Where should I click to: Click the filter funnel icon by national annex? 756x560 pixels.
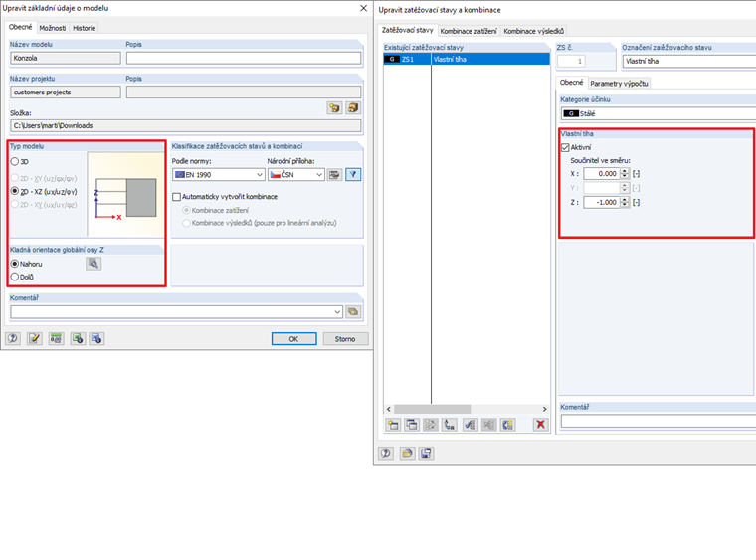coord(353,174)
